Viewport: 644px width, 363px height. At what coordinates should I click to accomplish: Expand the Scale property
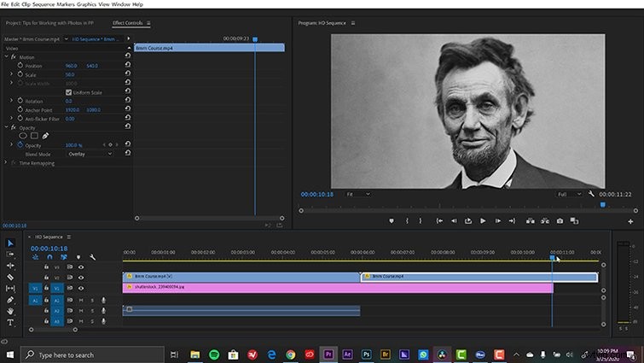tap(11, 74)
